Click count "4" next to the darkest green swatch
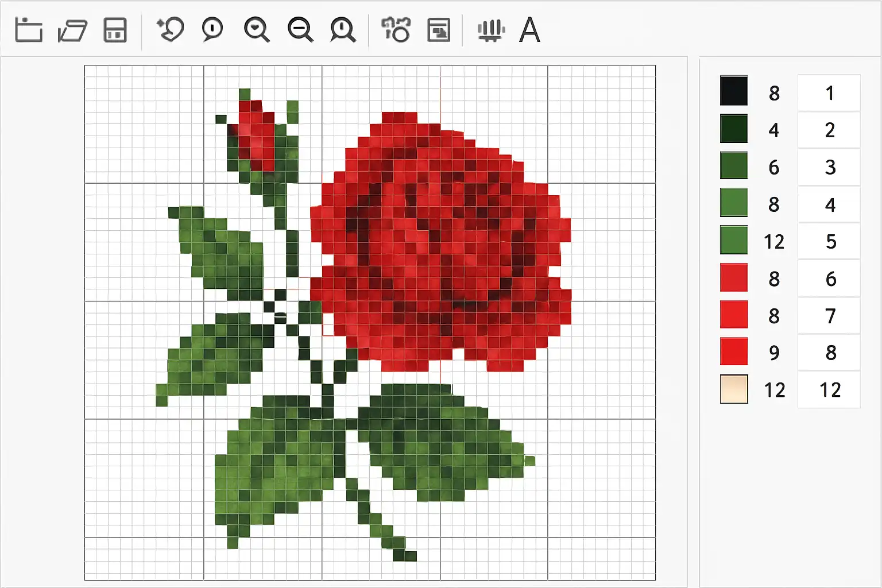 (x=774, y=130)
